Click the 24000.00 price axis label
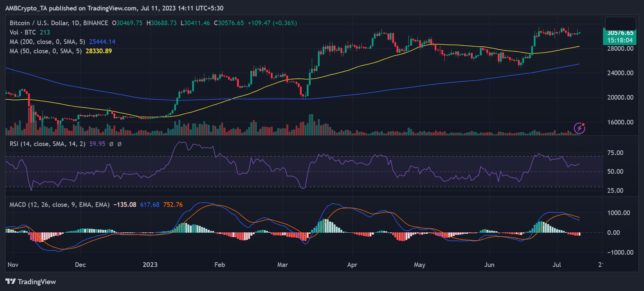The height and width of the screenshot is (291, 644). click(x=620, y=73)
